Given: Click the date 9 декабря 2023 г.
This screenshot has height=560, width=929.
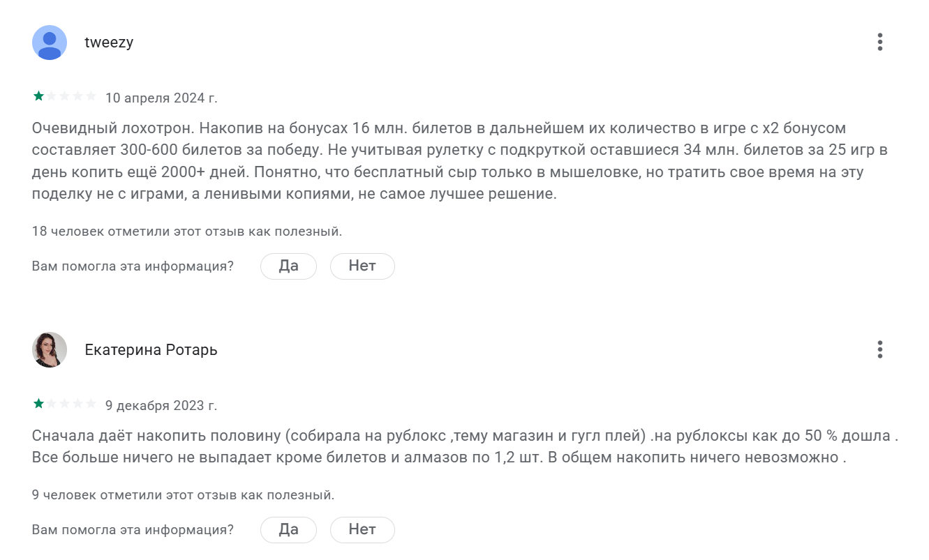Looking at the screenshot, I should pyautogui.click(x=161, y=405).
